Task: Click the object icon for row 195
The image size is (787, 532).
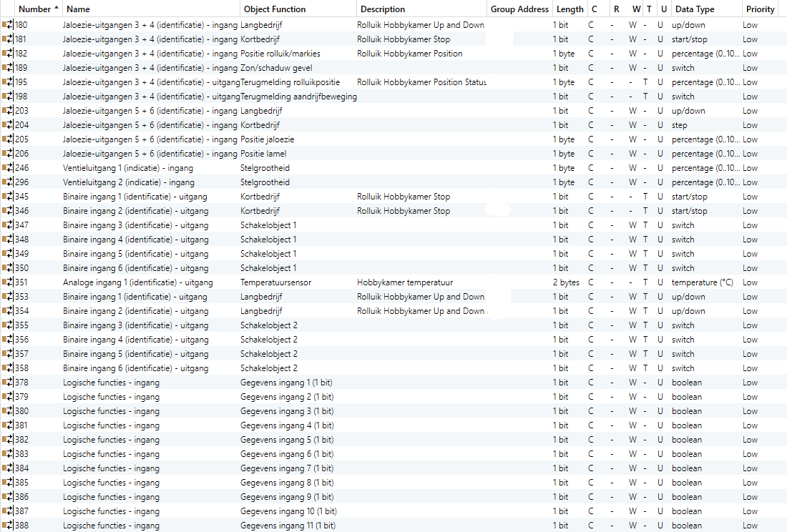Action: point(8,82)
